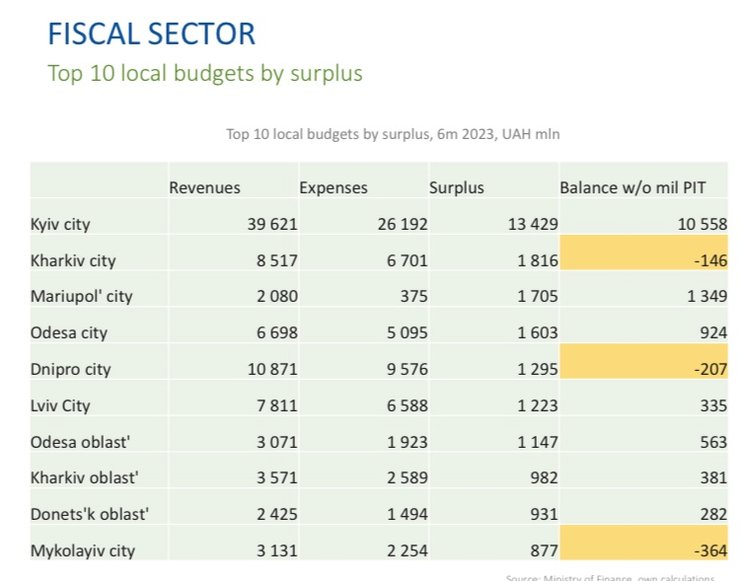The width and height of the screenshot is (740, 581).
Task: Click the FISCAL SECTOR slide title
Action: [152, 32]
